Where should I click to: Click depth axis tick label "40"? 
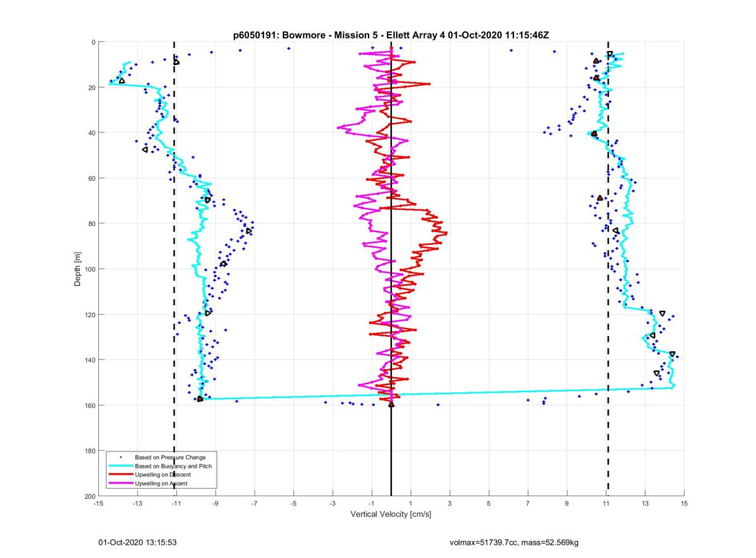pyautogui.click(x=91, y=133)
